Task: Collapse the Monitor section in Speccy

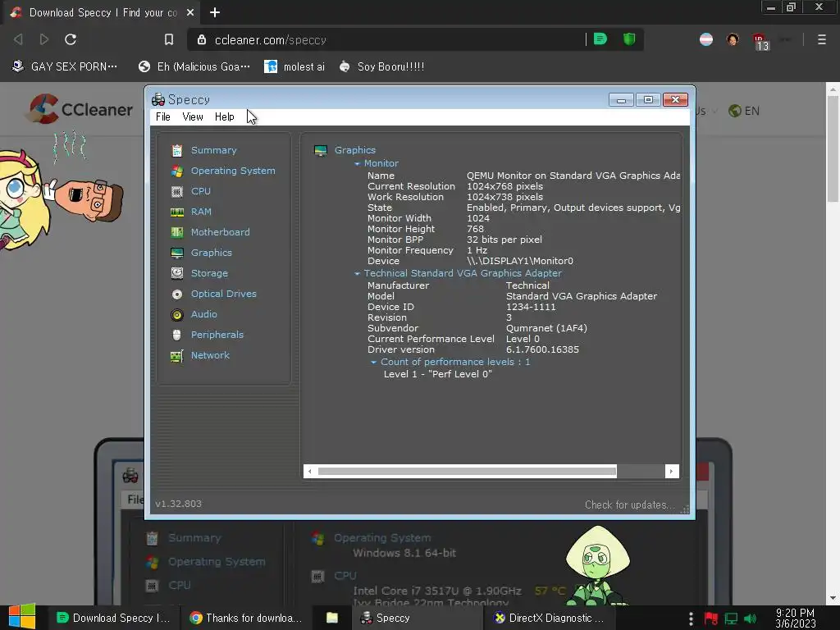Action: (358, 163)
